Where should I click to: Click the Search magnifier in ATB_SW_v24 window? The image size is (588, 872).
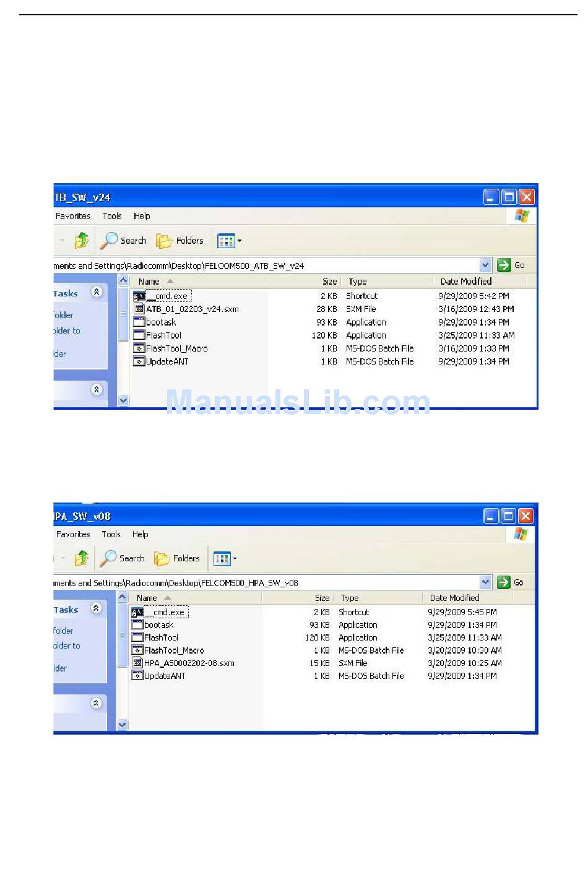click(x=109, y=240)
